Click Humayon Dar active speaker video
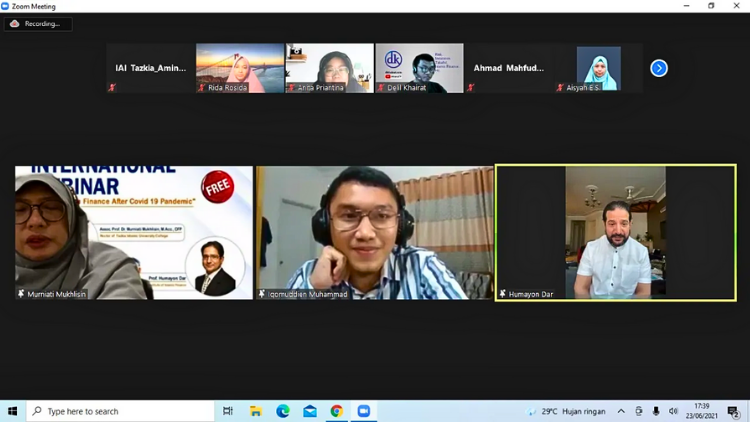Screen dimensions: 750x422 616,233
